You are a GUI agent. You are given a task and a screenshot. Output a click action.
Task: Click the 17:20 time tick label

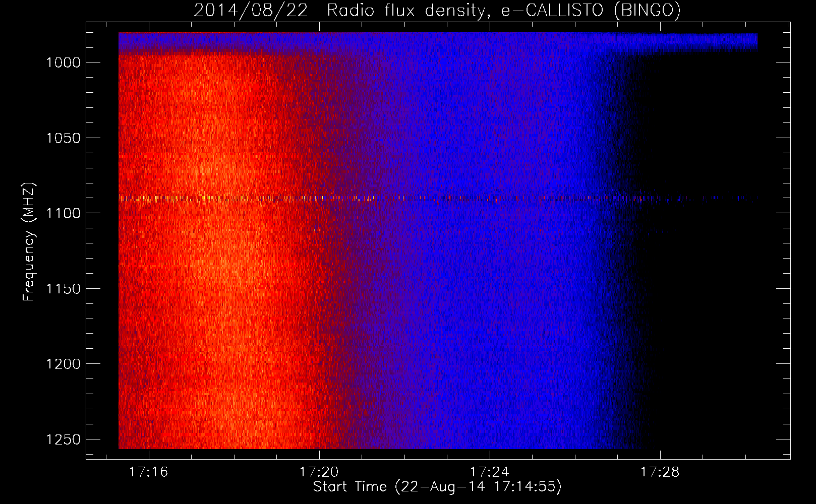(319, 472)
